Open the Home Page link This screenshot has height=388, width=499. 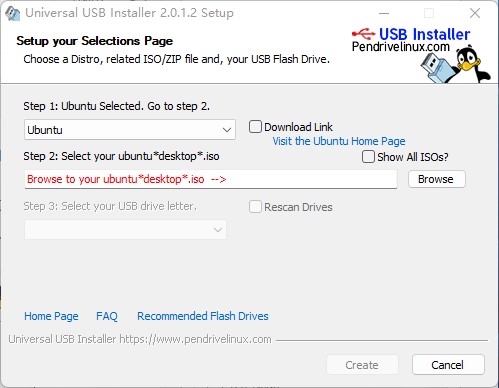51,316
